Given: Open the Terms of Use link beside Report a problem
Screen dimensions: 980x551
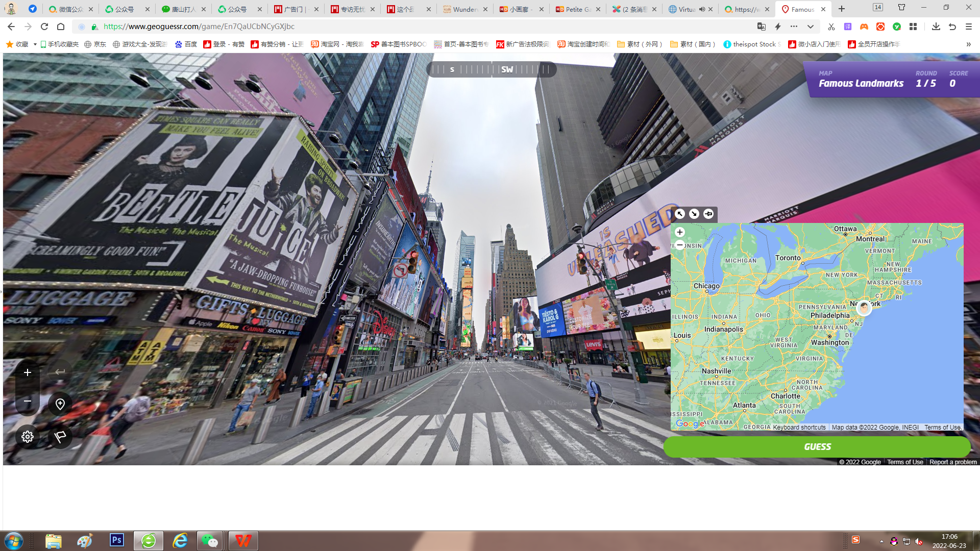Looking at the screenshot, I should pyautogui.click(x=905, y=462).
